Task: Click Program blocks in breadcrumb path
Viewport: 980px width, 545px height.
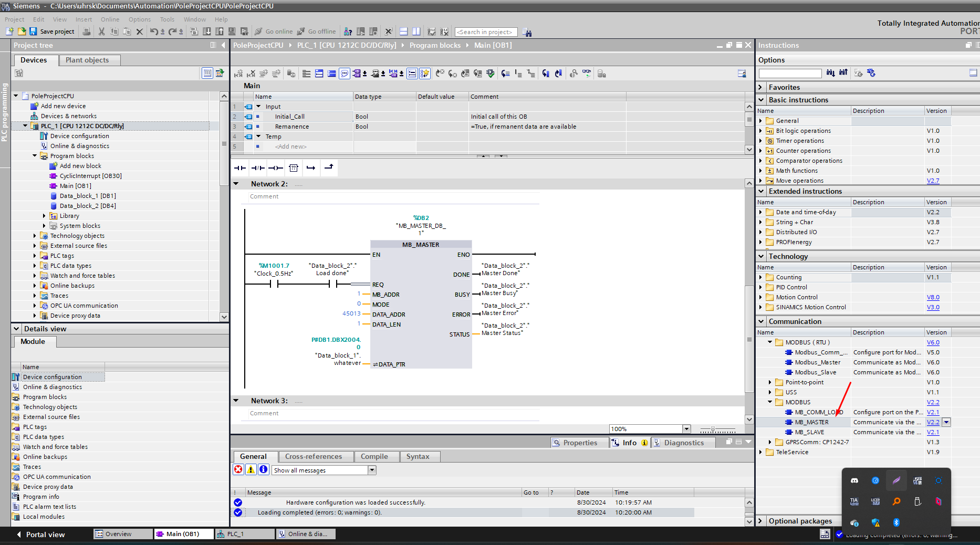Action: tap(435, 45)
